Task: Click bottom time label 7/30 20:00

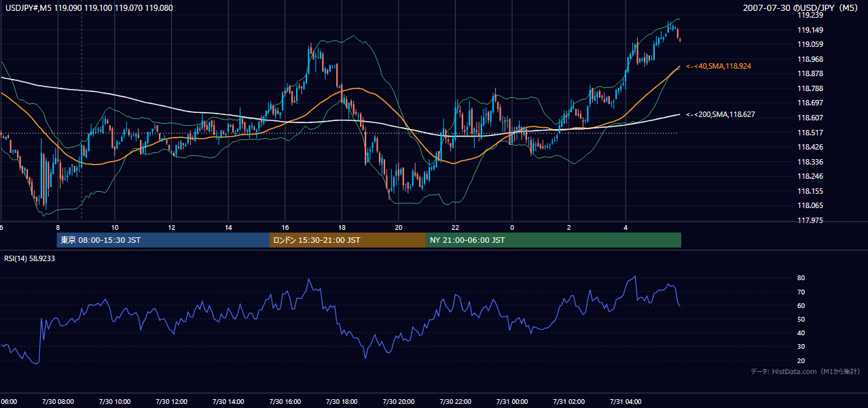Action: point(398,402)
